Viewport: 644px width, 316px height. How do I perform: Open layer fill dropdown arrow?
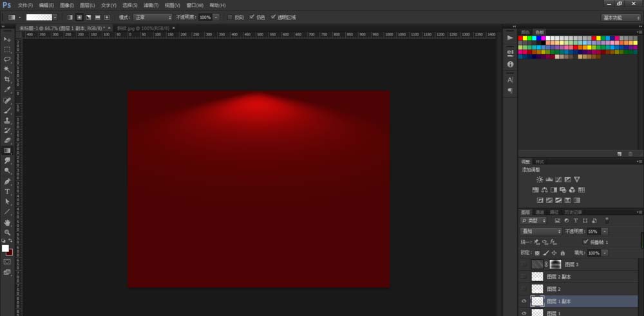click(604, 253)
